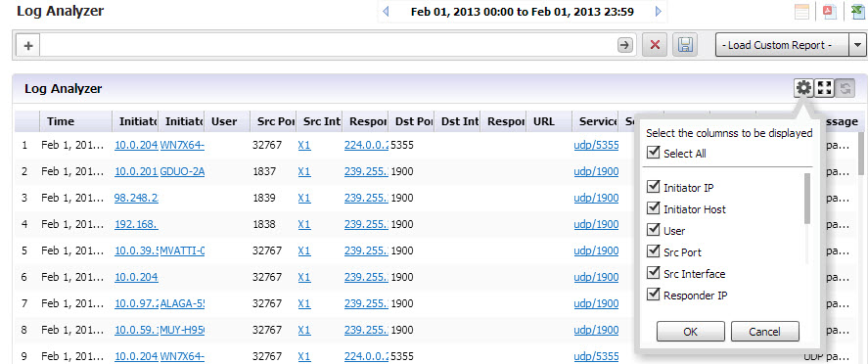
Task: Refresh the Log Analyzer panel
Action: coord(845,87)
